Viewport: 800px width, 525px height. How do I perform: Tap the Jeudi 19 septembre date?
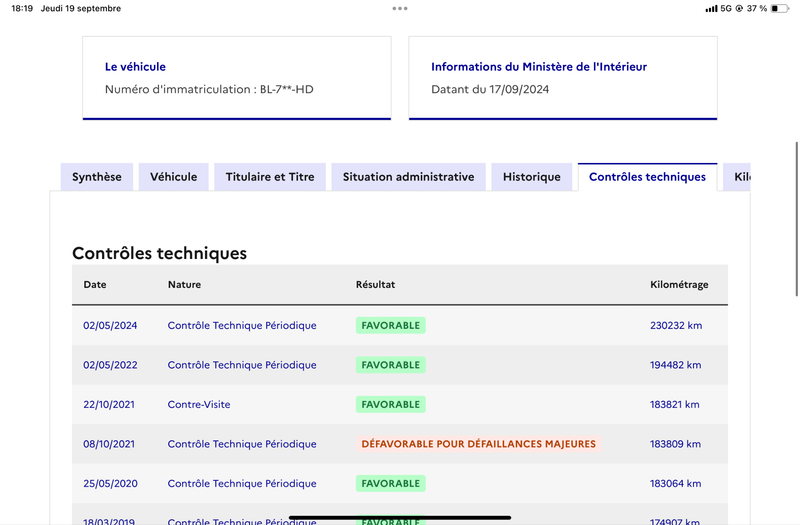[81, 8]
